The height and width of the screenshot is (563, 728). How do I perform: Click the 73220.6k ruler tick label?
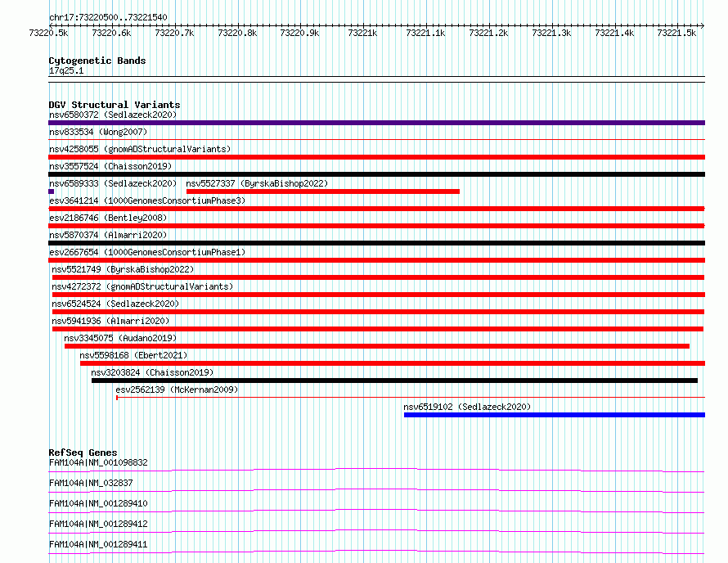[111, 33]
